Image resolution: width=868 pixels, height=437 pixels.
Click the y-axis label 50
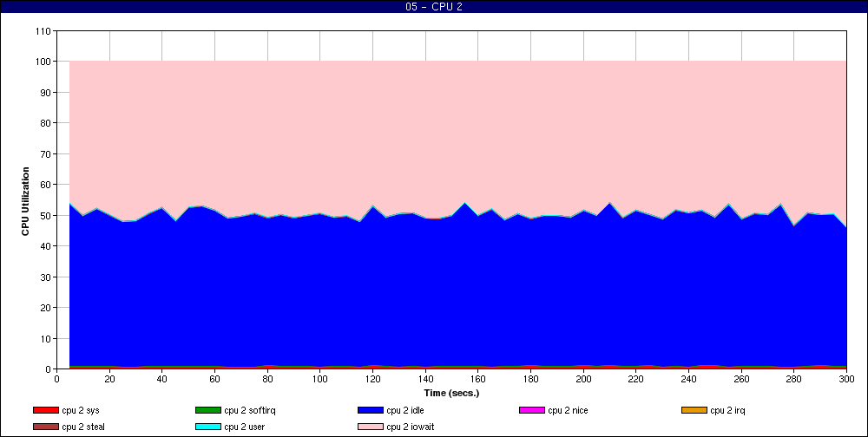tap(46, 215)
